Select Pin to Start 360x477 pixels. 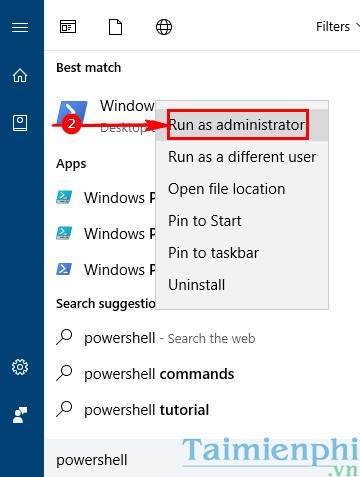[x=242, y=221]
